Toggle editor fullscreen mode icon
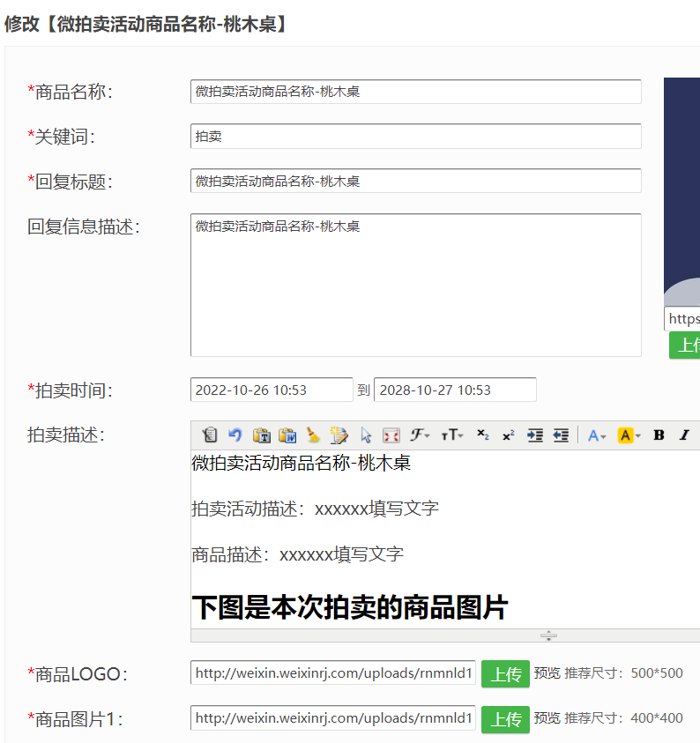 click(x=391, y=435)
